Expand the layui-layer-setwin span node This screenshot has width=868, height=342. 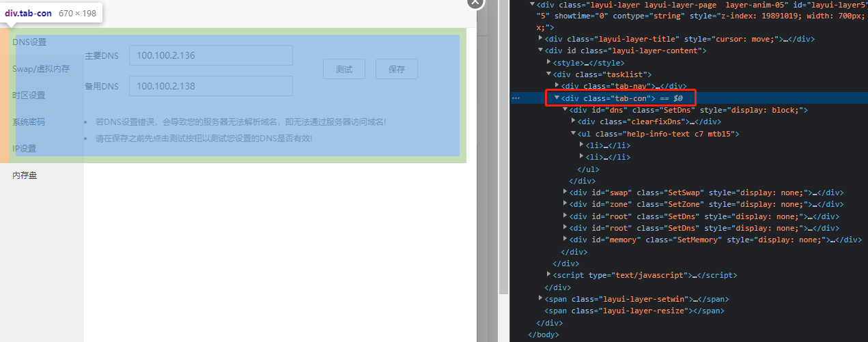[541, 299]
